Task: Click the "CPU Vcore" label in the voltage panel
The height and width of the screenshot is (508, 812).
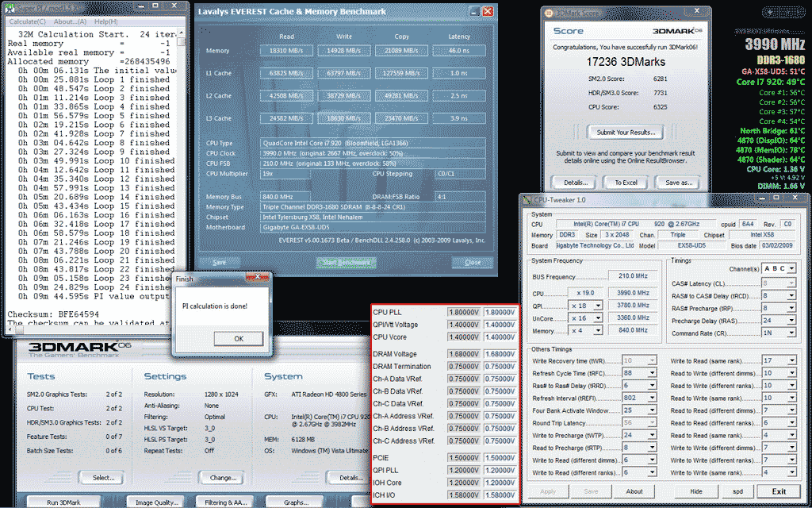Action: [390, 337]
